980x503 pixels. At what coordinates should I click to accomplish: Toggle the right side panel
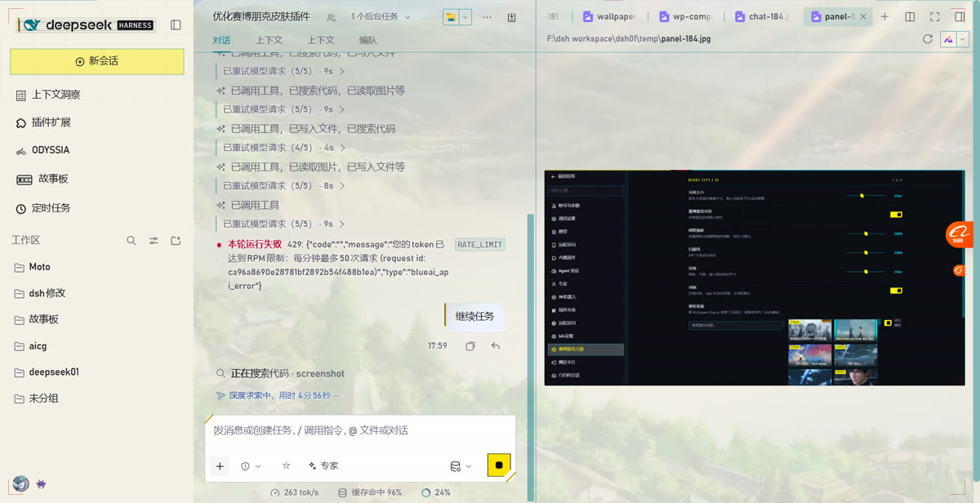click(x=960, y=16)
